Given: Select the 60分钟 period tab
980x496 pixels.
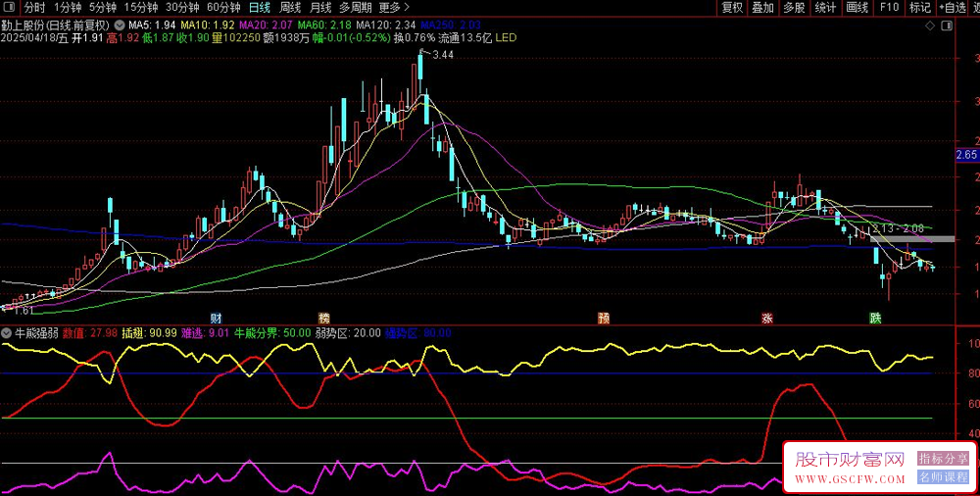Looking at the screenshot, I should click(223, 8).
